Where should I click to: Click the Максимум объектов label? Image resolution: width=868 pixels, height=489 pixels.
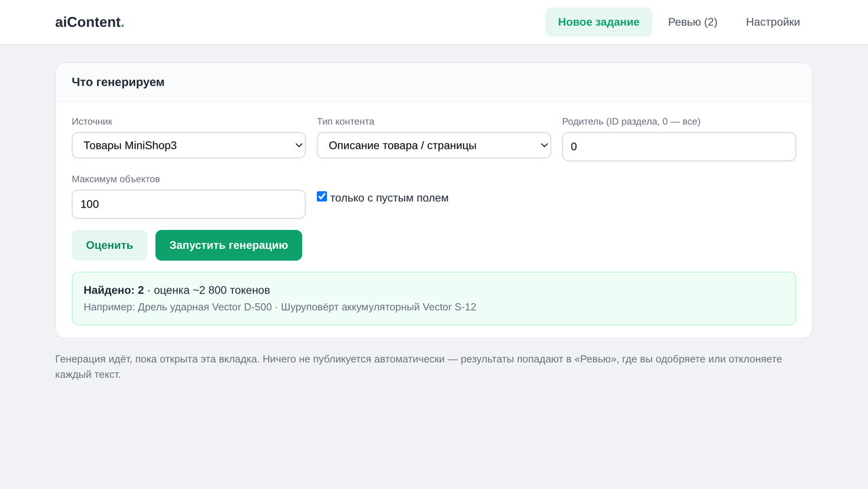point(116,179)
